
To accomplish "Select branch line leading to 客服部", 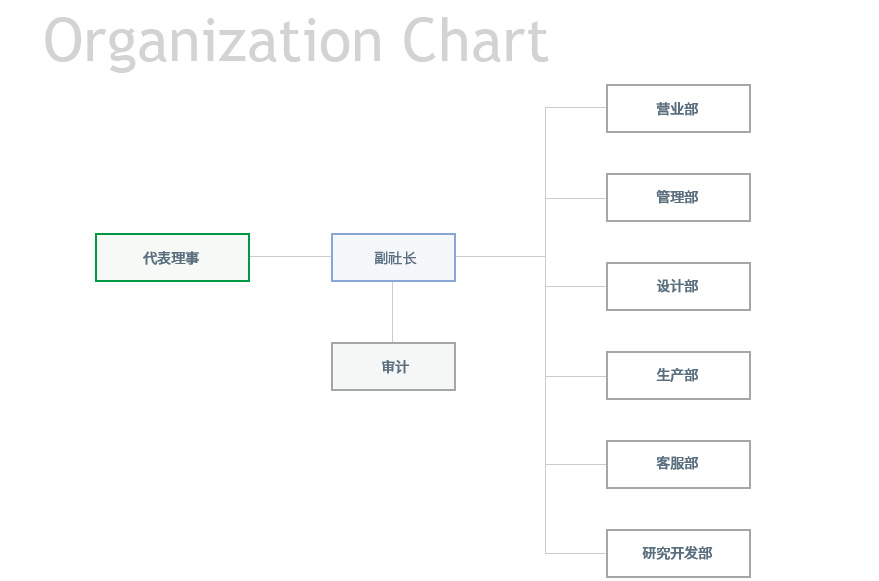I will click(x=576, y=465).
